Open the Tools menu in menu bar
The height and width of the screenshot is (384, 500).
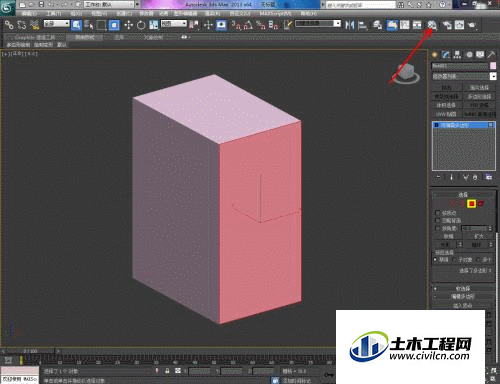(x=54, y=14)
